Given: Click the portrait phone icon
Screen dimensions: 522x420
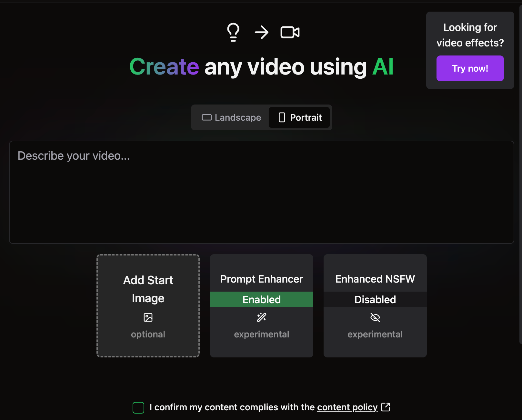Looking at the screenshot, I should pyautogui.click(x=282, y=117).
